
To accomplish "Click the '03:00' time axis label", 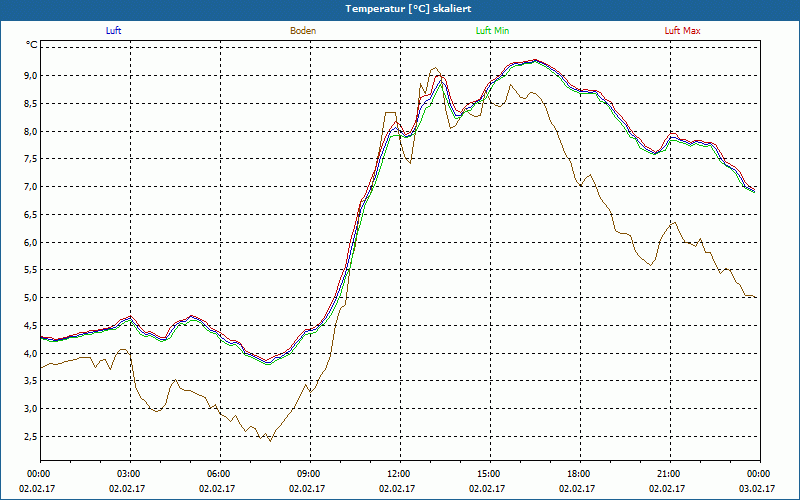I will (127, 474).
